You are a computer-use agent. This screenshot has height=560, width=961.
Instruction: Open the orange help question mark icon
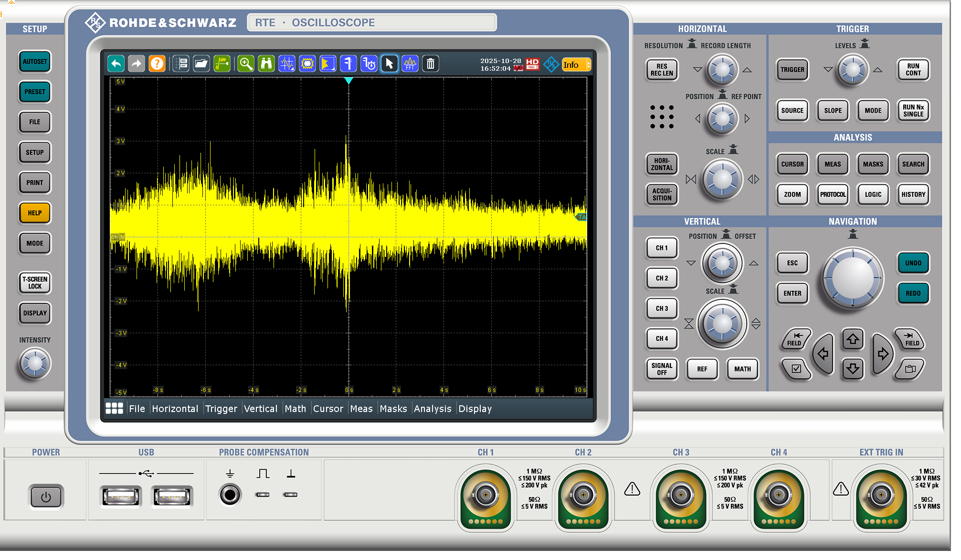pyautogui.click(x=157, y=63)
